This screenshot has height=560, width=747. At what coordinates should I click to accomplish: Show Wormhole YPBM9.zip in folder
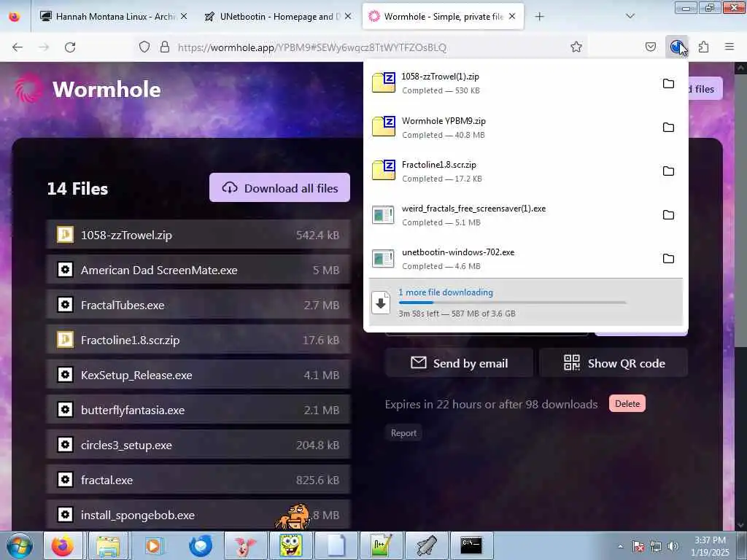pos(668,127)
